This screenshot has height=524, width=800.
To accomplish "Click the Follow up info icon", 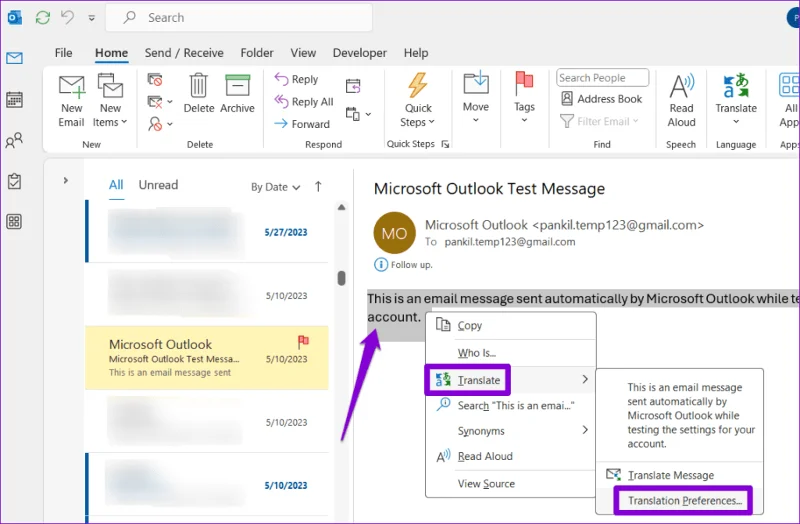I will (x=381, y=264).
